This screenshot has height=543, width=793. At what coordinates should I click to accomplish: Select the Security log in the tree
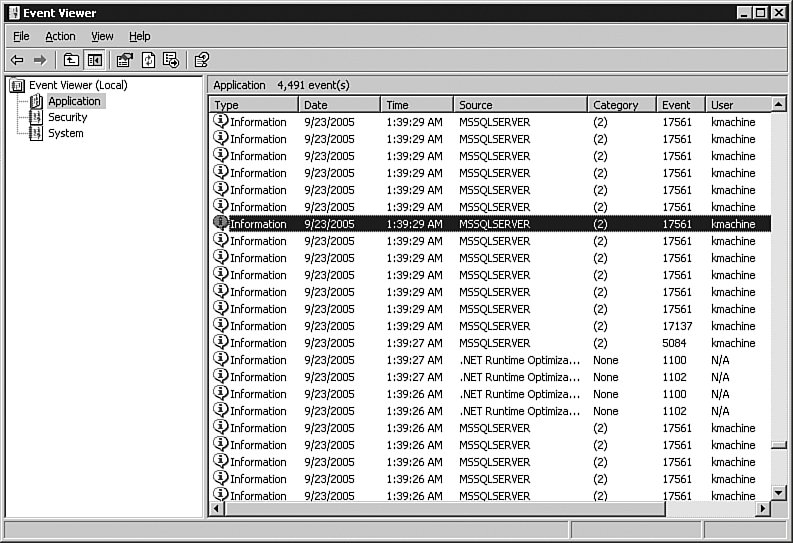click(x=68, y=117)
